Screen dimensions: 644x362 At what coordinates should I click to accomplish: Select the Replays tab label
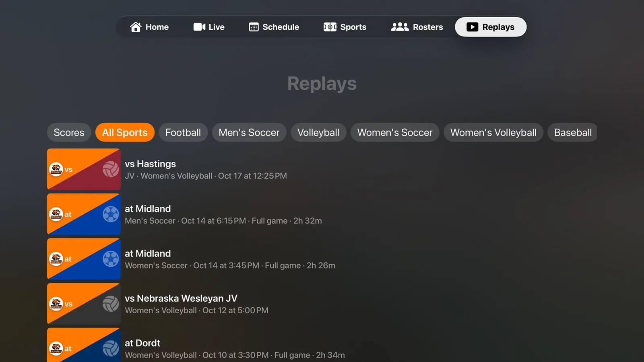coord(498,27)
